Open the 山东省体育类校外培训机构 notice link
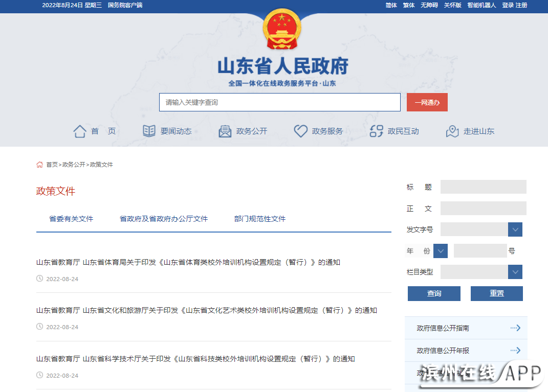This screenshot has width=548, height=392. point(188,262)
